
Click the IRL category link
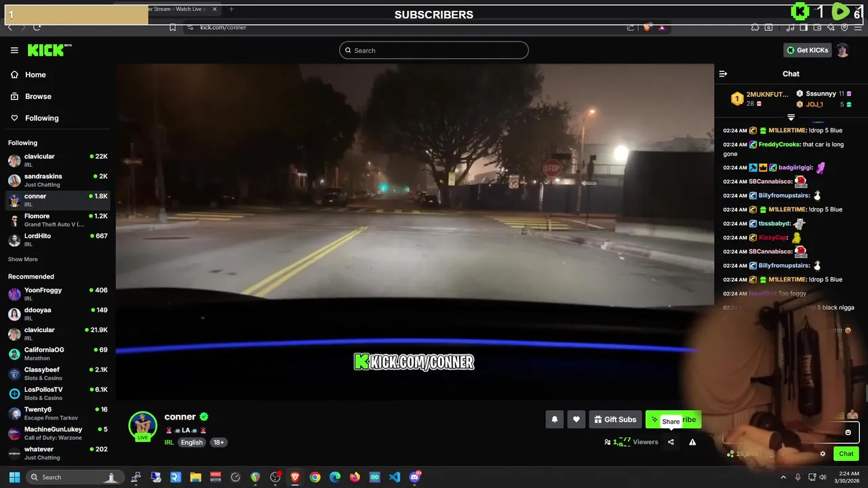pos(169,443)
